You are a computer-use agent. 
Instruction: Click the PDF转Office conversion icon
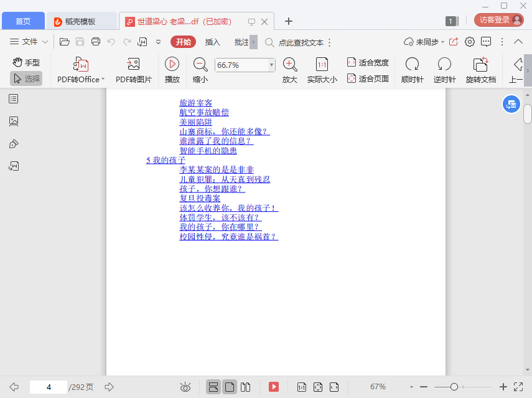pyautogui.click(x=81, y=64)
